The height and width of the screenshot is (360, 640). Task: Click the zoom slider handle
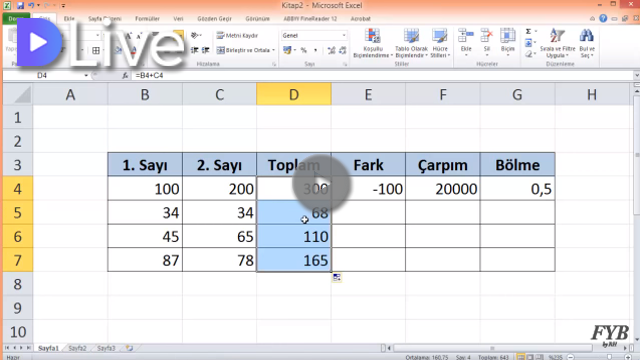609,357
